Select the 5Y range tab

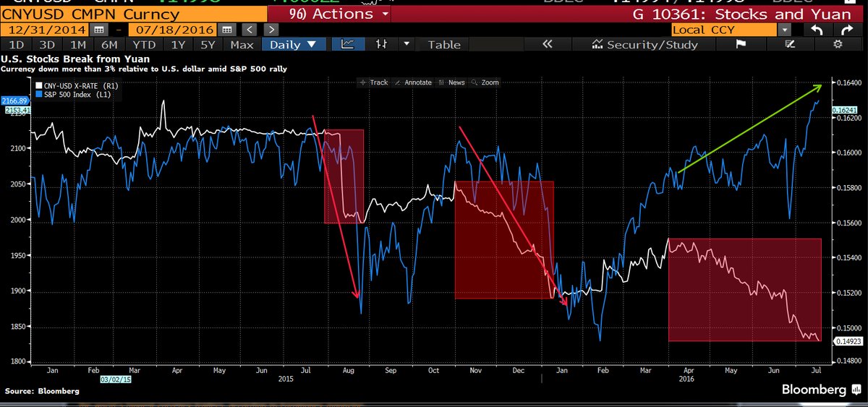(208, 44)
